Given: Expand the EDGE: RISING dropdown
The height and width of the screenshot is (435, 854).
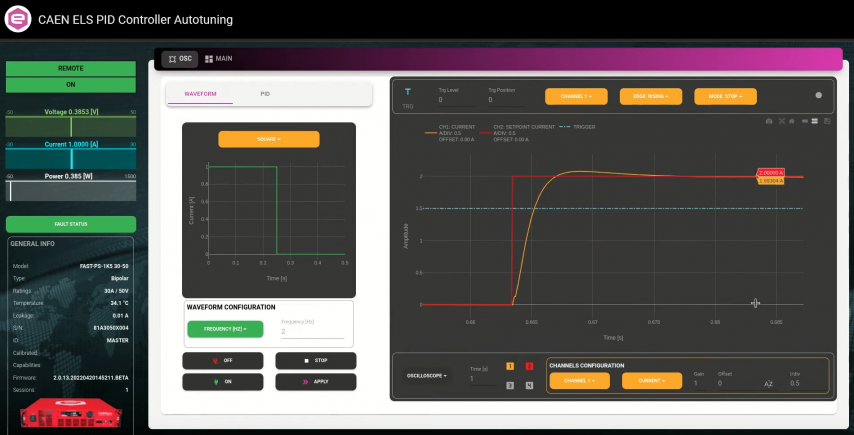Looking at the screenshot, I should click(x=652, y=97).
